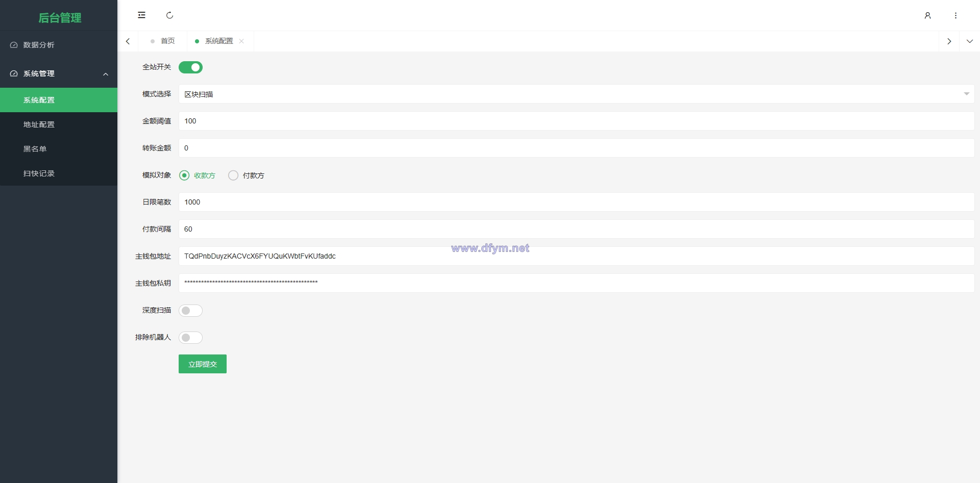Viewport: 980px width, 483px height.
Task: Focus the 主钱包地址 input field
Action: pos(576,256)
